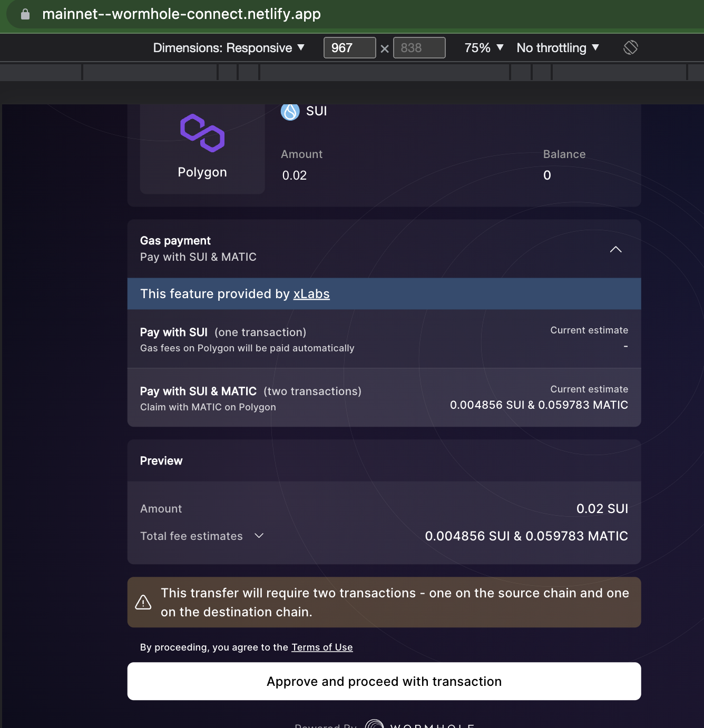Open the Terms of Use link
Viewport: 704px width, 728px height.
(322, 647)
